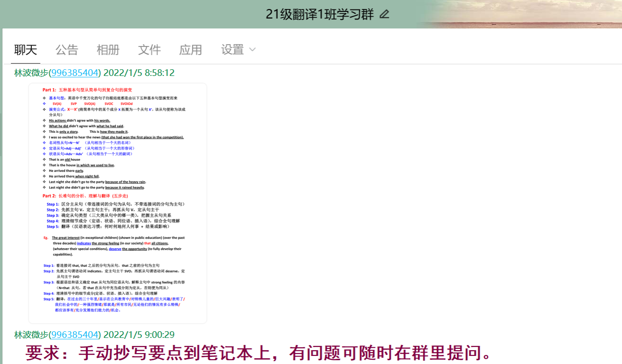Go to the 相册 tab
622x364 pixels.
tap(108, 50)
